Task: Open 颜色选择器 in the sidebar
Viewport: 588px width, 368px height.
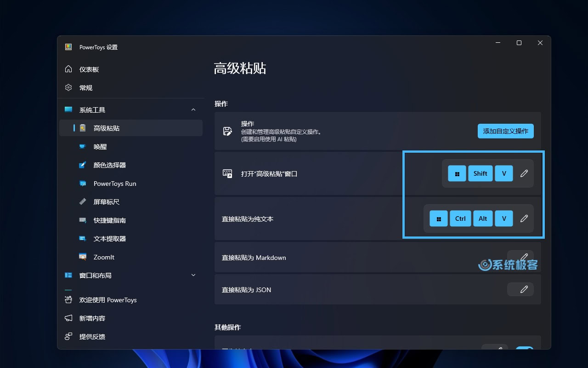Action: tap(131, 165)
